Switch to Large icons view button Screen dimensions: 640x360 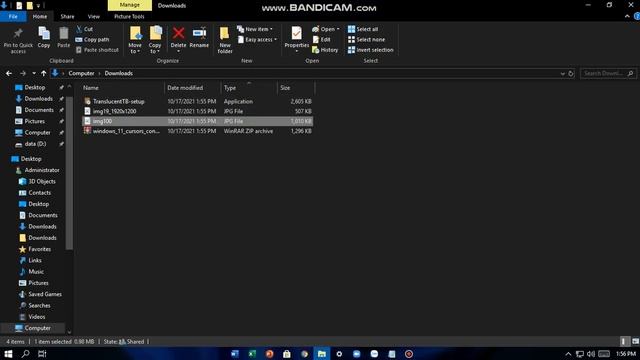(635, 341)
